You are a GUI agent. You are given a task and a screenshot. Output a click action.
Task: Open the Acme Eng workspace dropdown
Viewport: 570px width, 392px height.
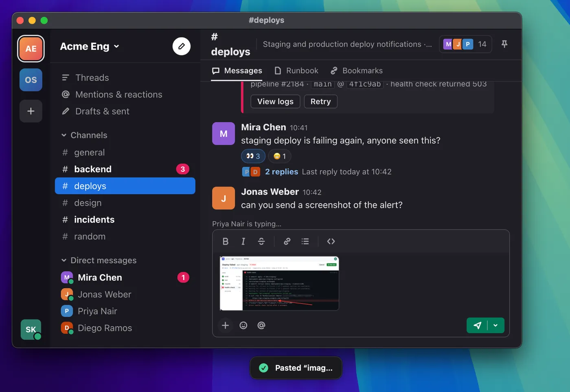(90, 46)
